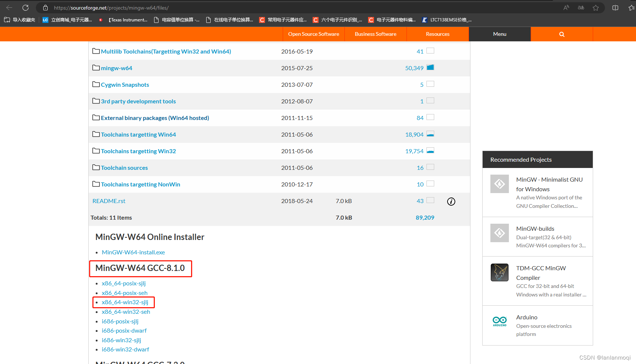Open Toolchain sources folder

coord(124,168)
